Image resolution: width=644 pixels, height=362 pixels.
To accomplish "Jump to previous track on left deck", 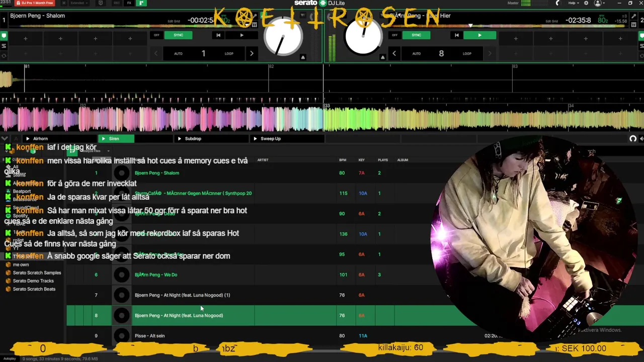I will [x=218, y=35].
